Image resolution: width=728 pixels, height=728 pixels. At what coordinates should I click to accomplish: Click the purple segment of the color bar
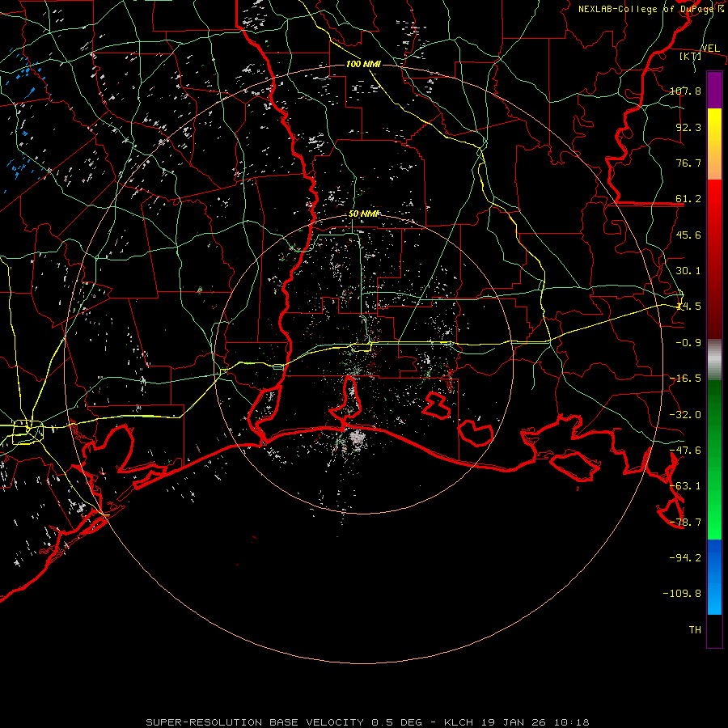714,90
